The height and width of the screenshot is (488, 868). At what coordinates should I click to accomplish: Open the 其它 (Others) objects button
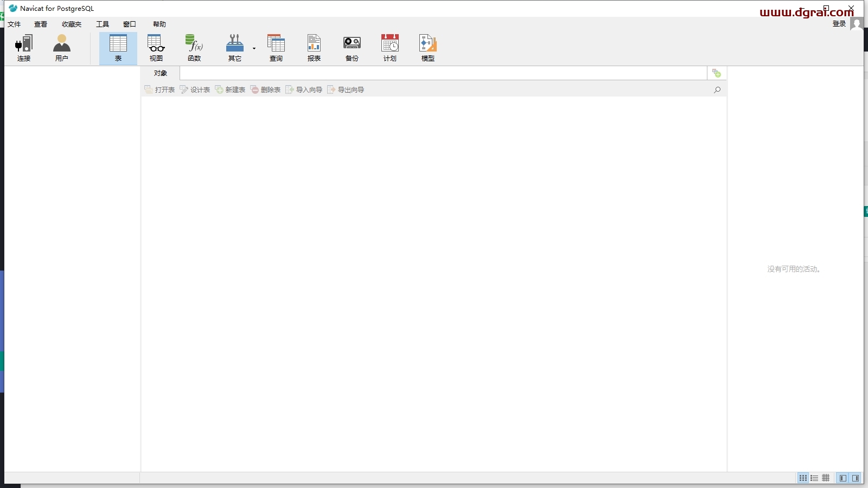(234, 48)
